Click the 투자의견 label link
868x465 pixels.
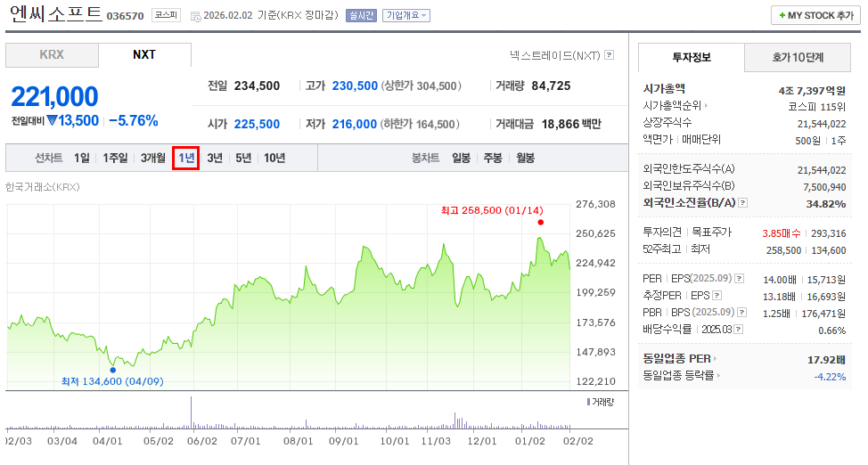tap(662, 232)
